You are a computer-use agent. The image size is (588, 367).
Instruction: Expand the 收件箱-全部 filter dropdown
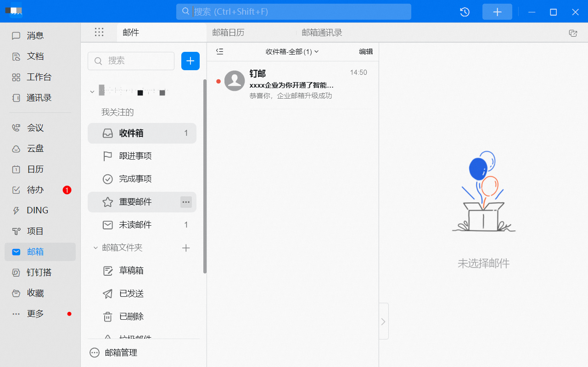click(292, 52)
